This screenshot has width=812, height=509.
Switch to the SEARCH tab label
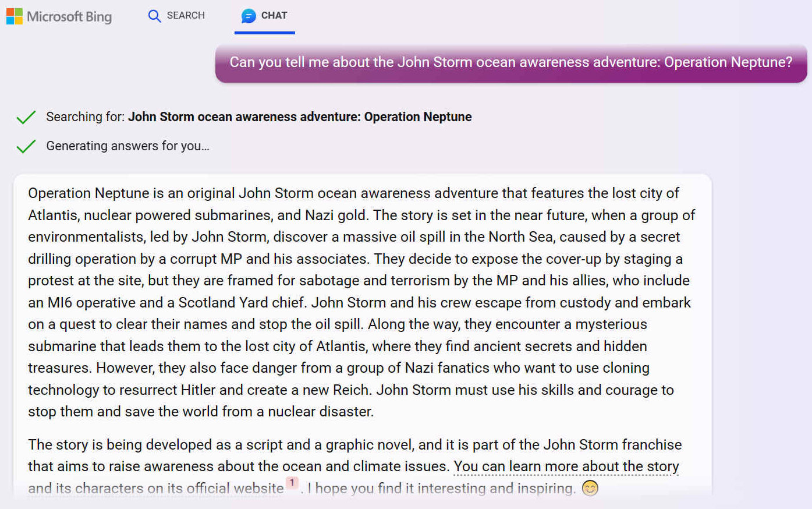pos(186,16)
